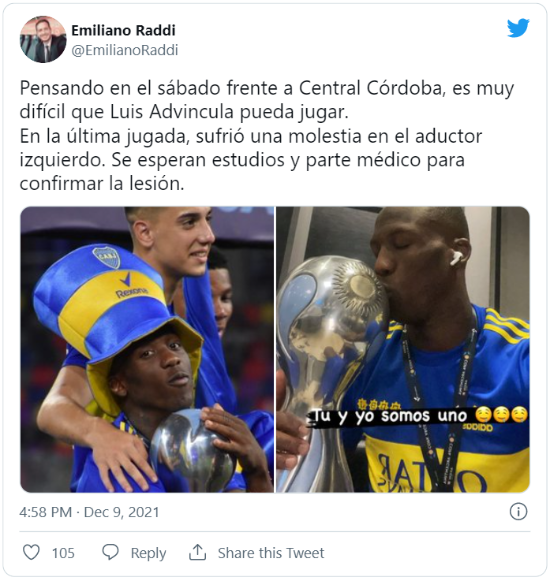Open the 4:58 PM Dec 9, 2021 timestamp
This screenshot has width=550, height=581.
pos(89,512)
